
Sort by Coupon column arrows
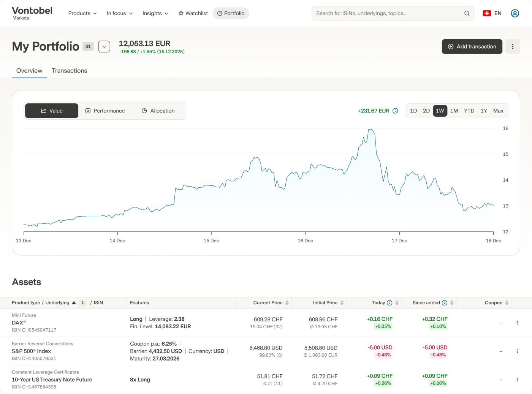tap(507, 303)
